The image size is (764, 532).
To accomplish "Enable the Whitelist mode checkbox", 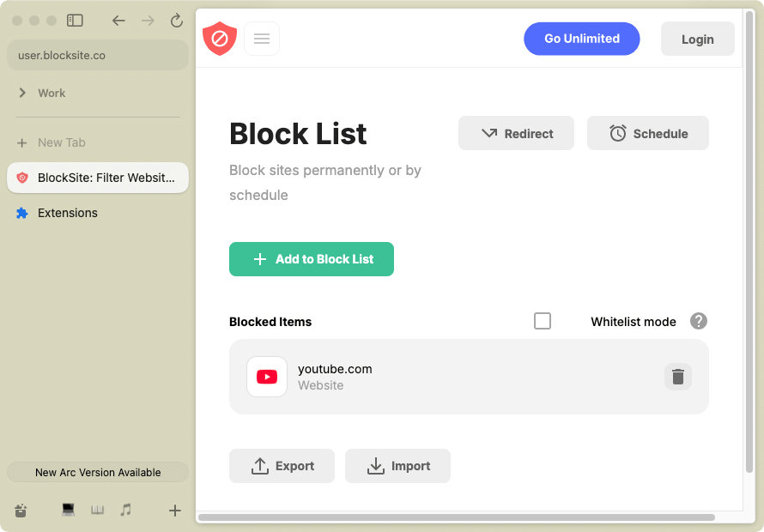I will coord(543,321).
